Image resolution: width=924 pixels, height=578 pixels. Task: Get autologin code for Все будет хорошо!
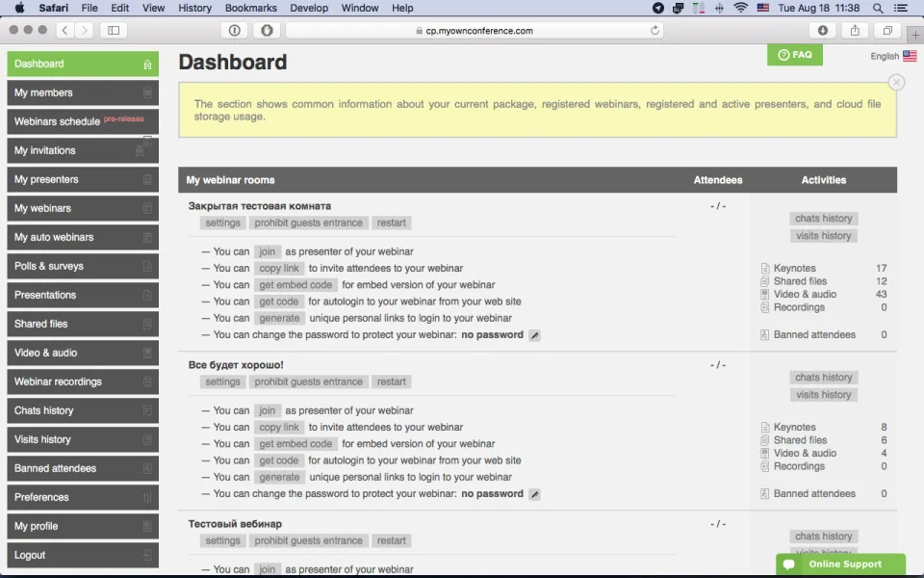[279, 460]
